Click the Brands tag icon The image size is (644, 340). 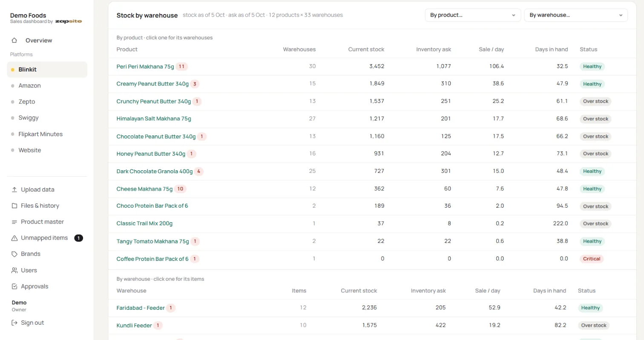(x=14, y=254)
